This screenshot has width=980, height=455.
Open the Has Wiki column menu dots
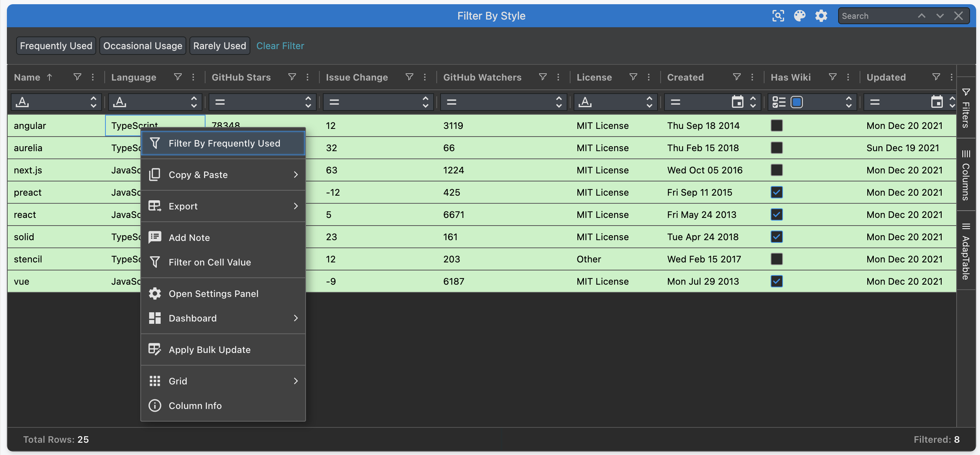(848, 77)
